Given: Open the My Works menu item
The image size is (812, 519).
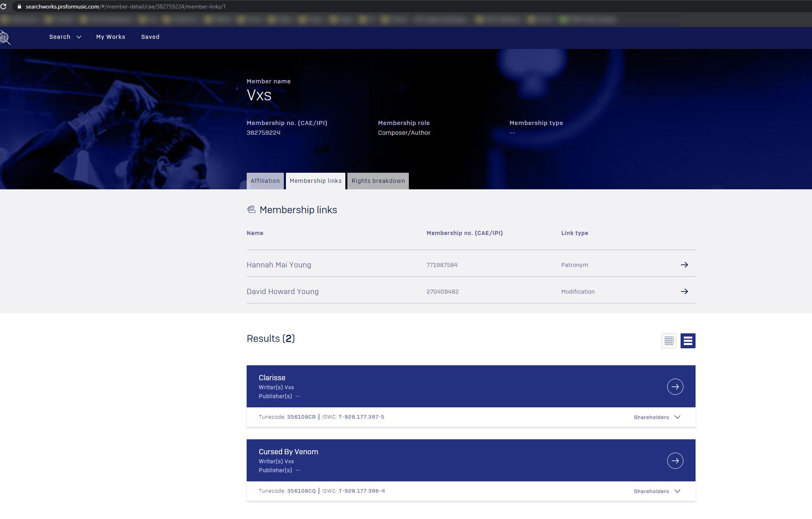Looking at the screenshot, I should [x=110, y=37].
